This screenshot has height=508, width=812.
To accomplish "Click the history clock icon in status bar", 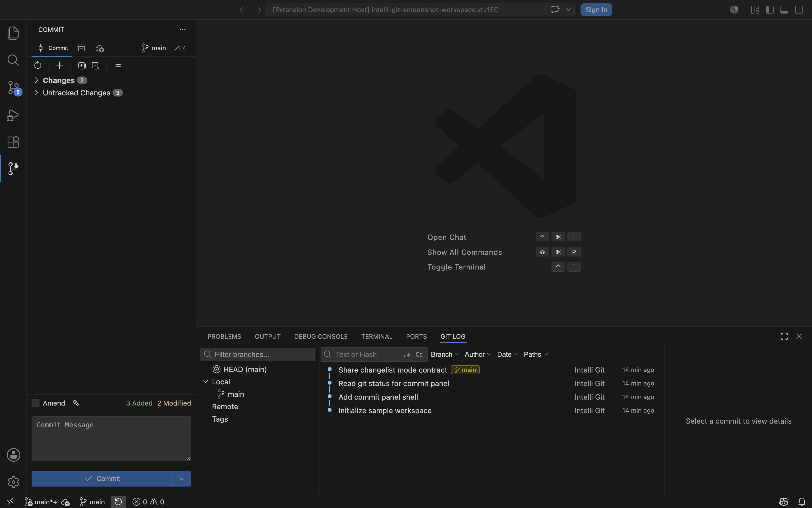I will (118, 502).
